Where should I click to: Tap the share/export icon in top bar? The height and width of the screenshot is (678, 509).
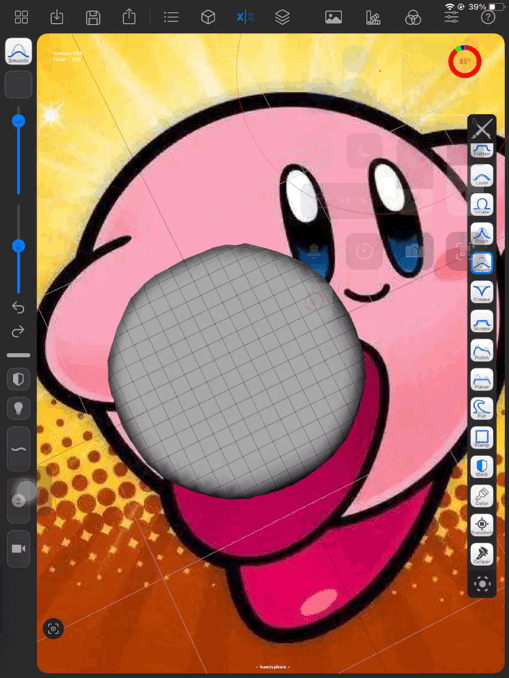click(x=129, y=17)
